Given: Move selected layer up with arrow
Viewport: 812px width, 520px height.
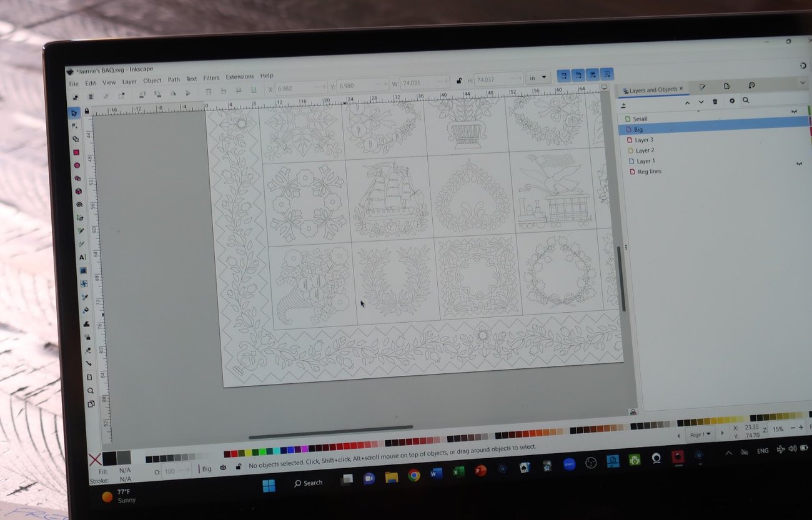Looking at the screenshot, I should click(x=688, y=102).
